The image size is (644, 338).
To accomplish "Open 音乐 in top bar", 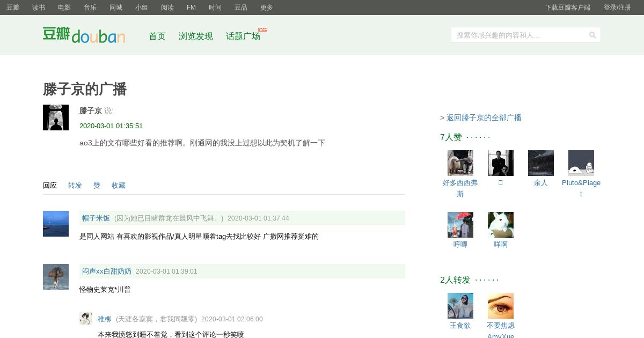I will 90,8.
